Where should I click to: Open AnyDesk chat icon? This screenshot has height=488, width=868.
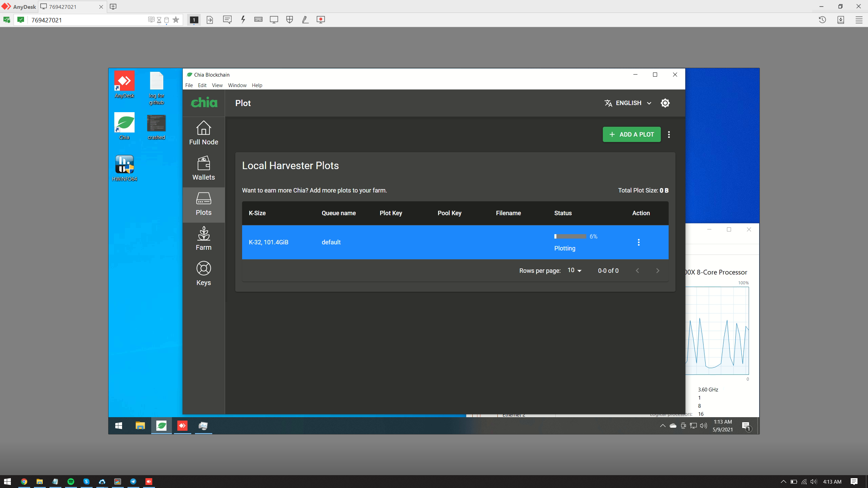click(227, 20)
